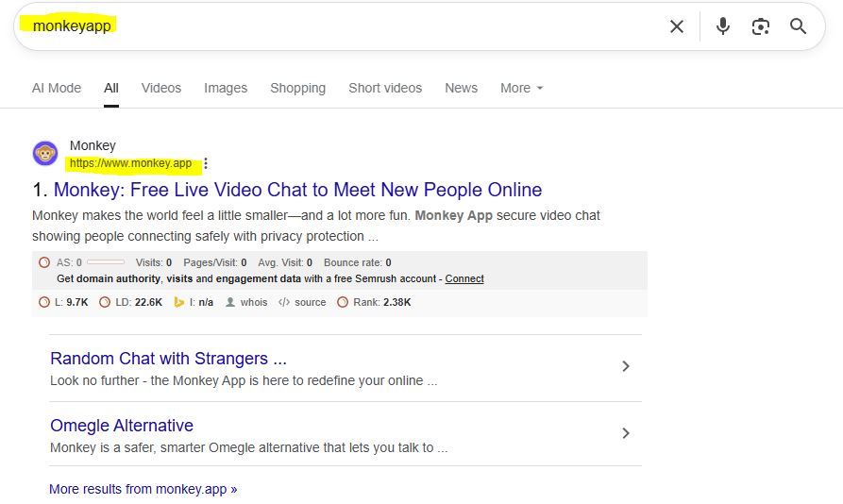Open the page source code icon
843x504 pixels.
click(283, 302)
